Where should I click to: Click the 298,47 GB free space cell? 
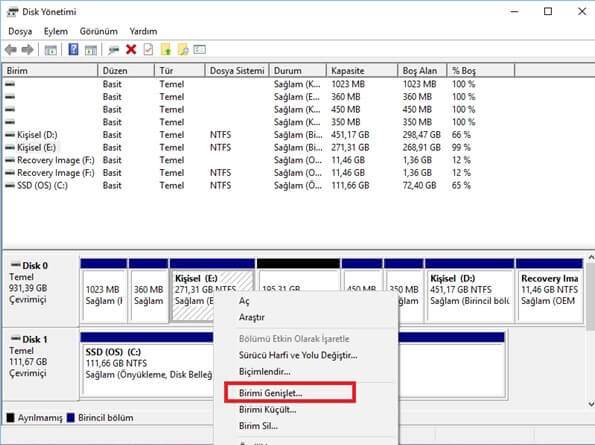[422, 135]
